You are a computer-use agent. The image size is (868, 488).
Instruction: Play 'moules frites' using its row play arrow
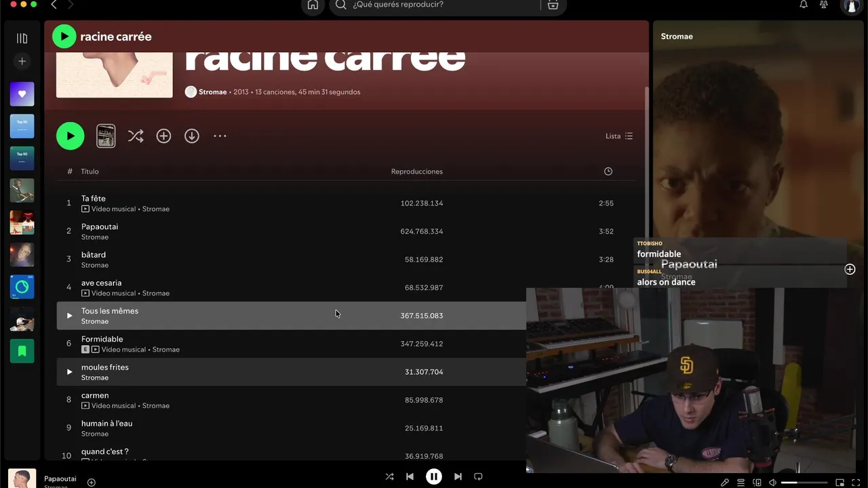coord(69,372)
